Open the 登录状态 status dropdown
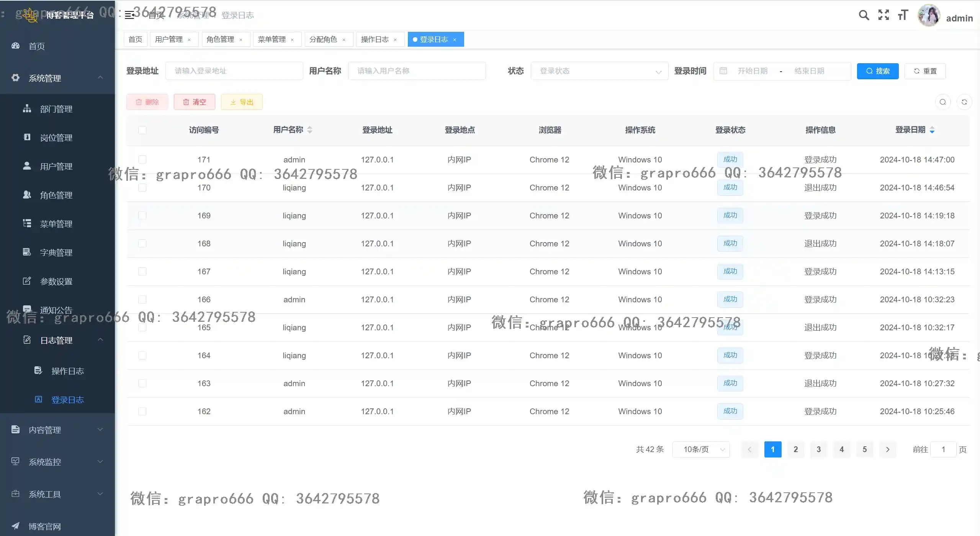 coord(599,71)
